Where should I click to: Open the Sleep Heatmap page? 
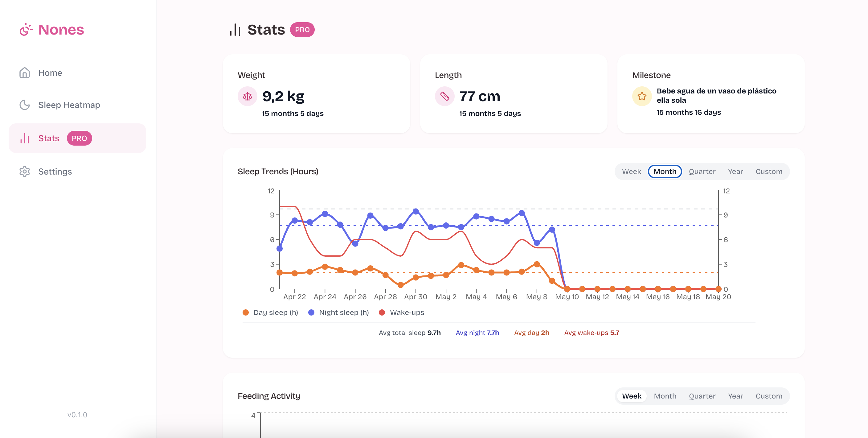click(77, 105)
